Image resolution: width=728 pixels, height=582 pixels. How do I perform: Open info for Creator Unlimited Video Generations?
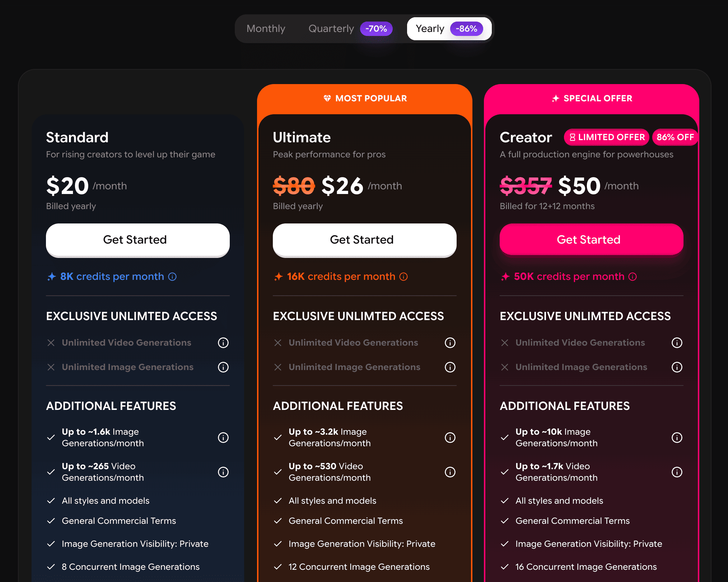click(x=677, y=343)
